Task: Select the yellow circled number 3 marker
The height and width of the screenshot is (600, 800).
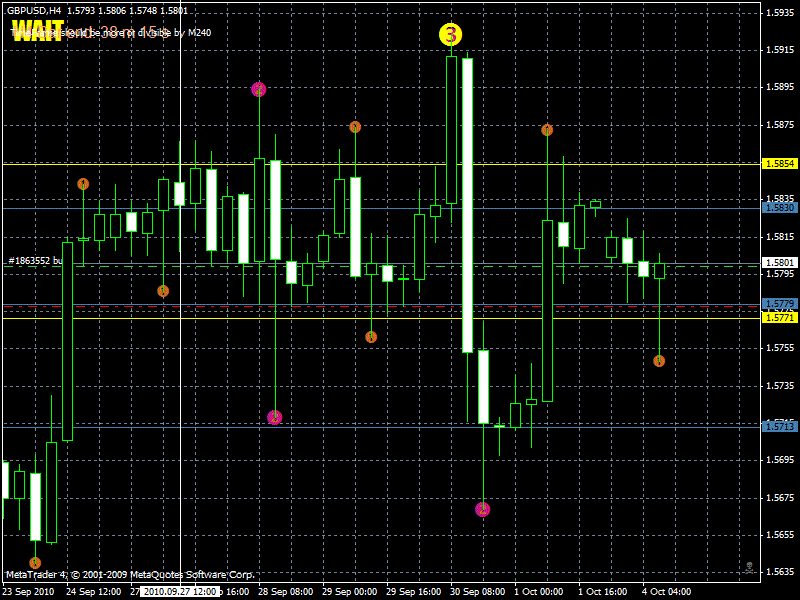Action: tap(450, 36)
